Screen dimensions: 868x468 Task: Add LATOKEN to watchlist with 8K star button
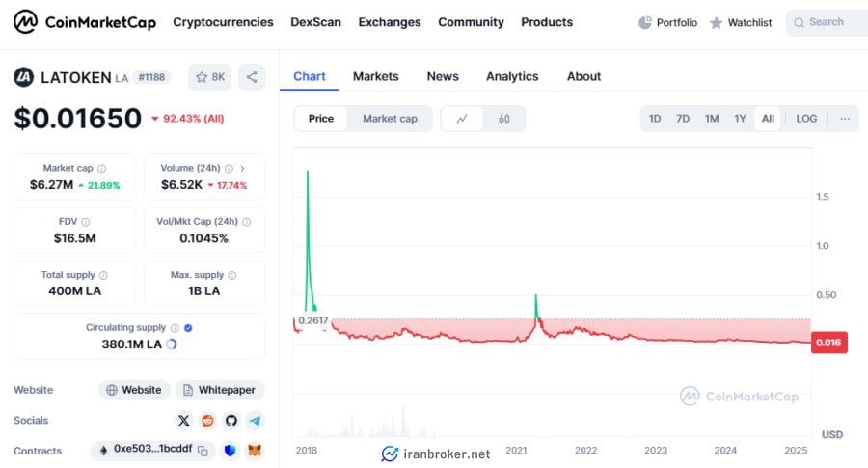pyautogui.click(x=210, y=77)
